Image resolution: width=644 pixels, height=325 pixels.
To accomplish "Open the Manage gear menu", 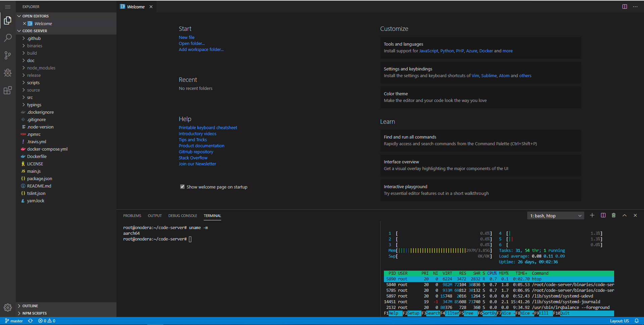I will coord(8,307).
